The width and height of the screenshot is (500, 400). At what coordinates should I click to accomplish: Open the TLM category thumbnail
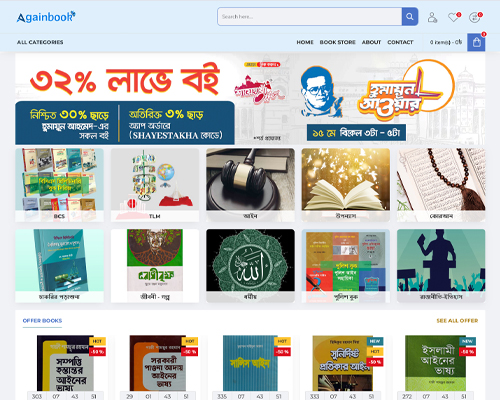[x=155, y=185]
